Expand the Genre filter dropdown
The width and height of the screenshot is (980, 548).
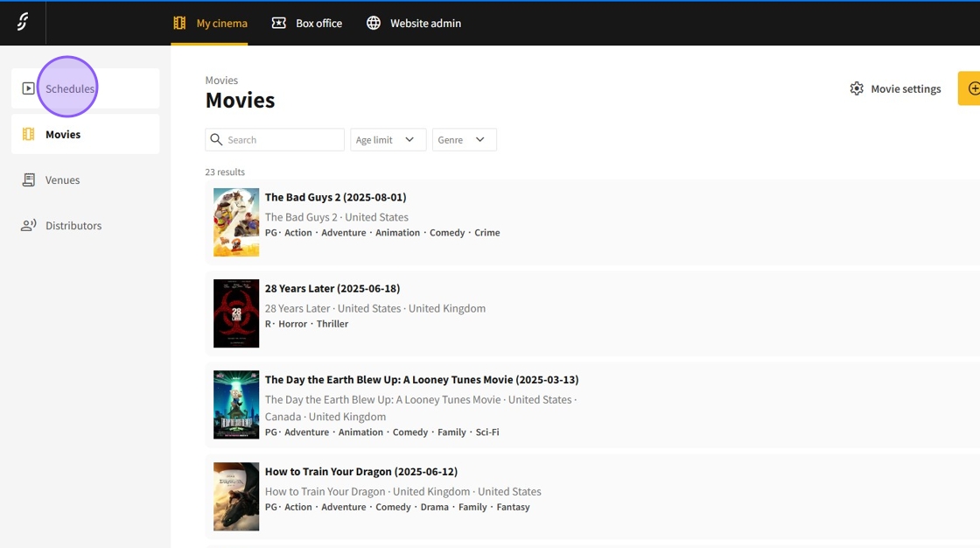click(464, 140)
